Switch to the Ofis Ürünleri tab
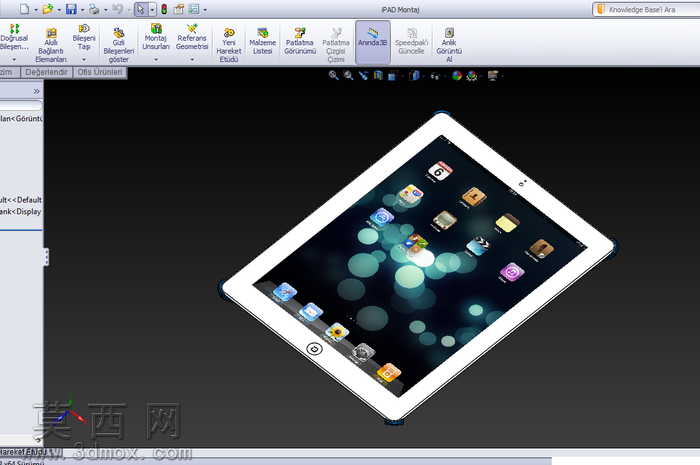The width and height of the screenshot is (700, 465). [100, 72]
